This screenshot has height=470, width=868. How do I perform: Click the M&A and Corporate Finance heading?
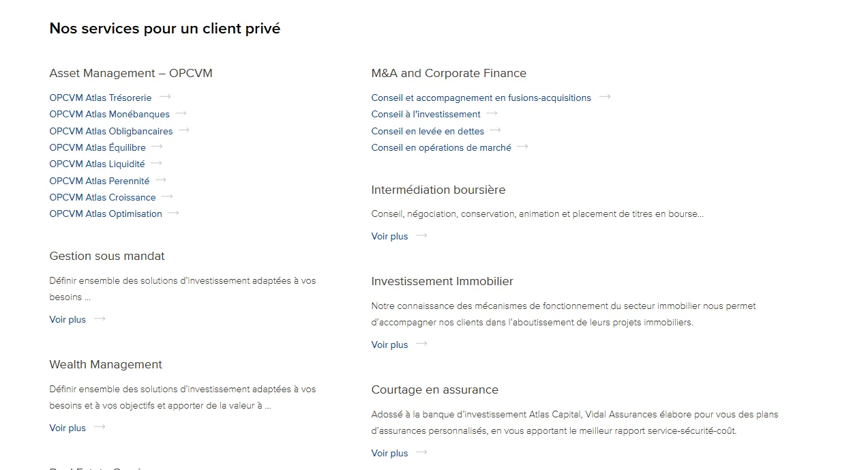coord(449,73)
